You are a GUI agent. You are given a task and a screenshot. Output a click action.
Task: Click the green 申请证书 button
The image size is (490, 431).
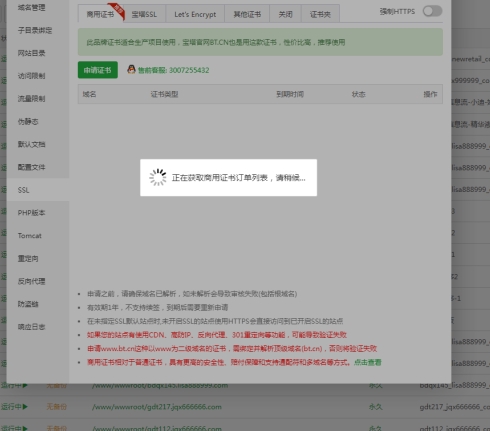[98, 70]
